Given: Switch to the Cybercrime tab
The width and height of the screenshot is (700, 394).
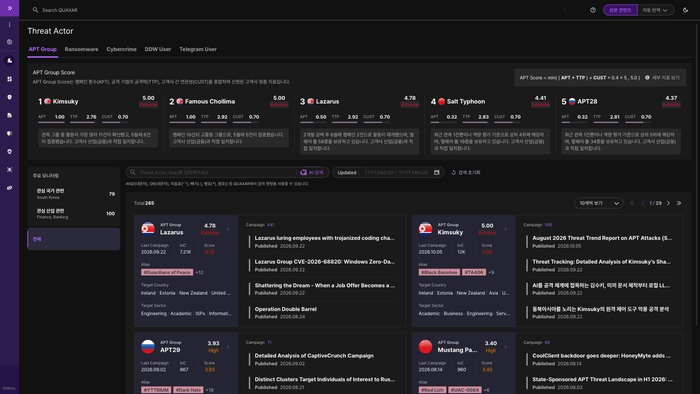Looking at the screenshot, I should [121, 49].
